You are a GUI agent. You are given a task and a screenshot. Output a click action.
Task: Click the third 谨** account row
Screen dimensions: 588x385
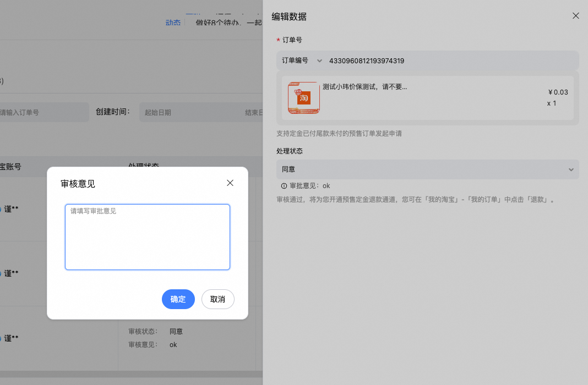(x=11, y=338)
